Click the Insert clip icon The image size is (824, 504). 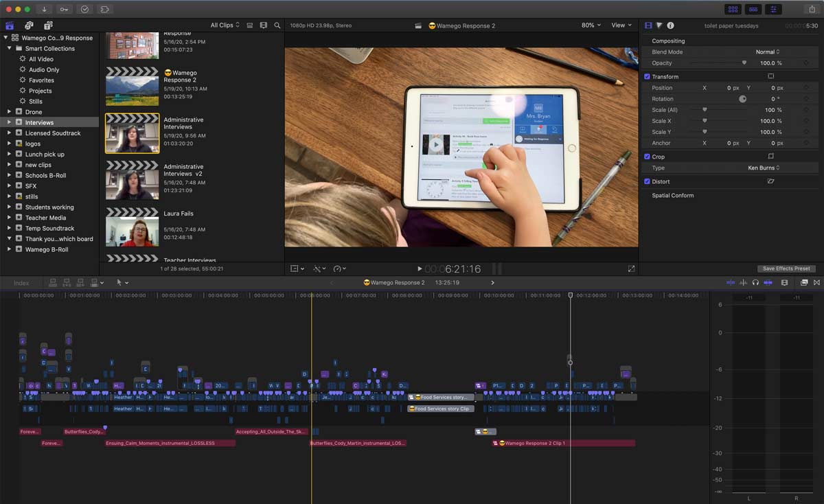68,282
